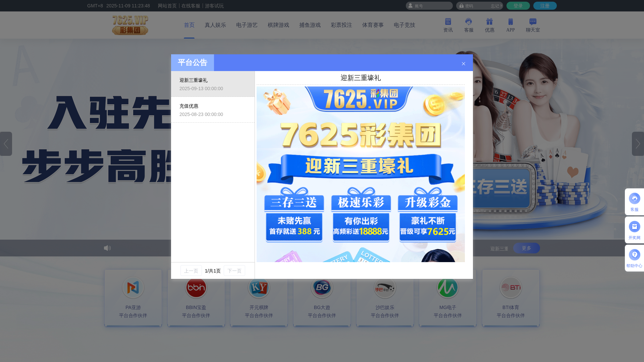
Task: Open the 彩票投注 nav menu
Action: [x=341, y=25]
